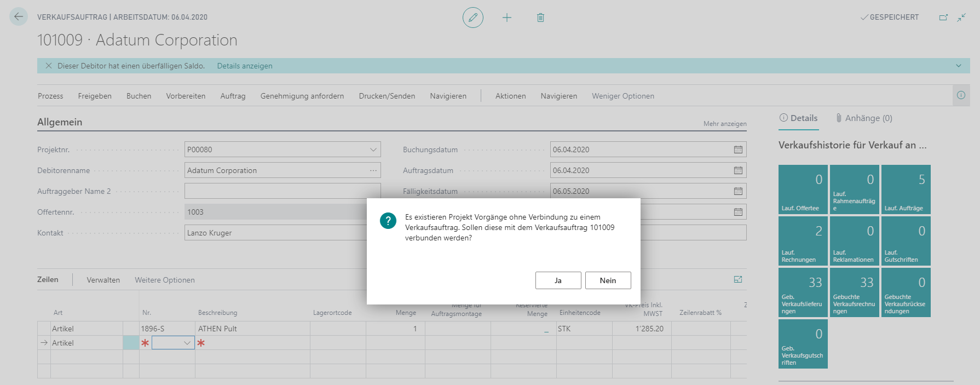Click the STK unit cell
The width and height of the screenshot is (980, 385).
click(x=584, y=329)
